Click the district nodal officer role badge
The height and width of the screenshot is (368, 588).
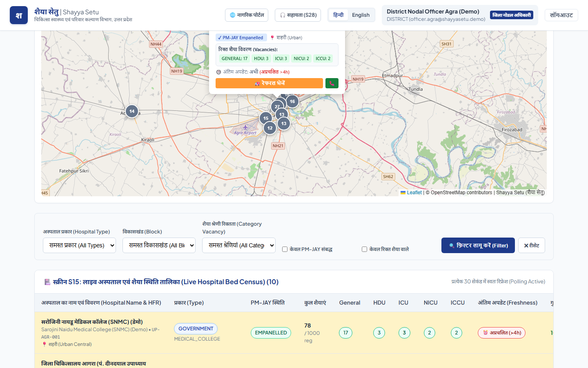click(512, 15)
